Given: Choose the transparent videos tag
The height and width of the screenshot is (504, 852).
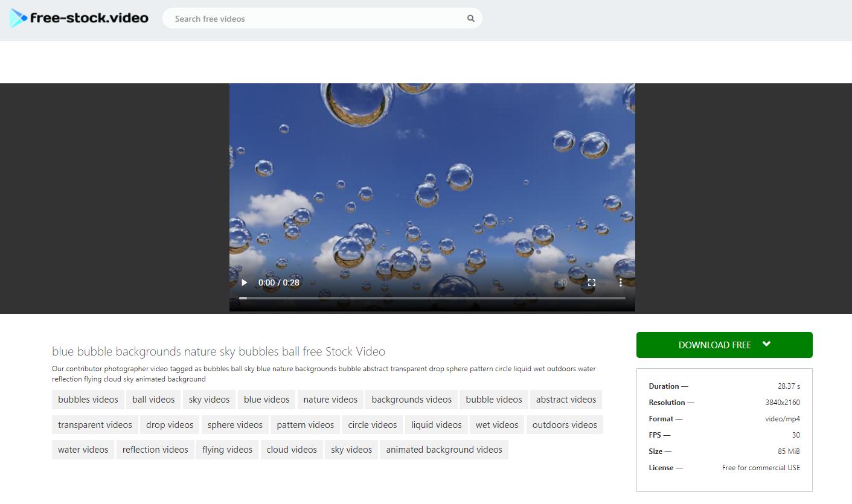Looking at the screenshot, I should tap(95, 425).
